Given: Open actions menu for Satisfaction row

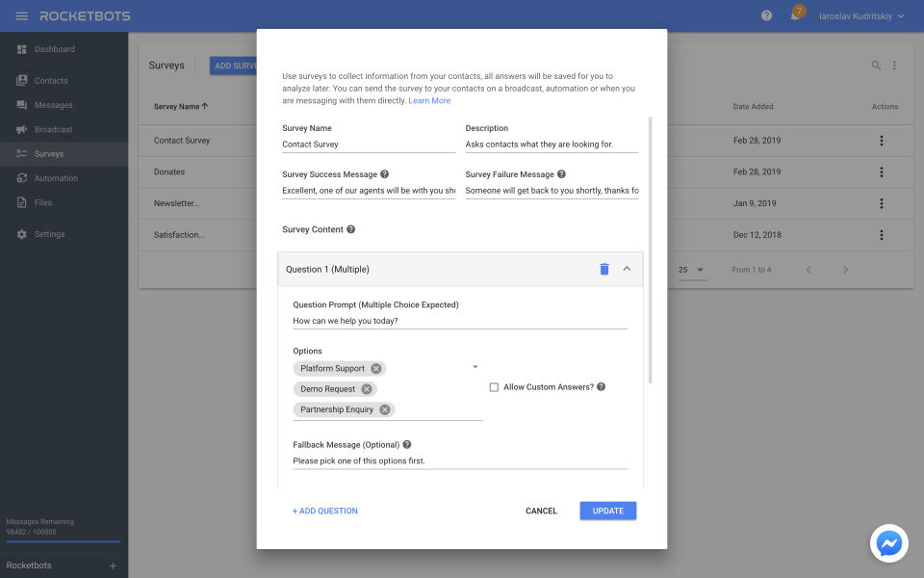Looking at the screenshot, I should point(882,235).
